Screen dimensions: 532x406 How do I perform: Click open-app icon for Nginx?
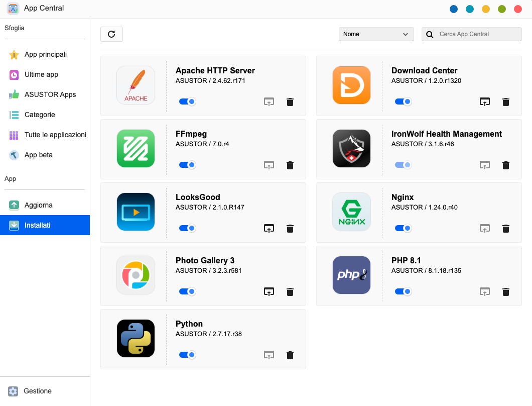[485, 228]
